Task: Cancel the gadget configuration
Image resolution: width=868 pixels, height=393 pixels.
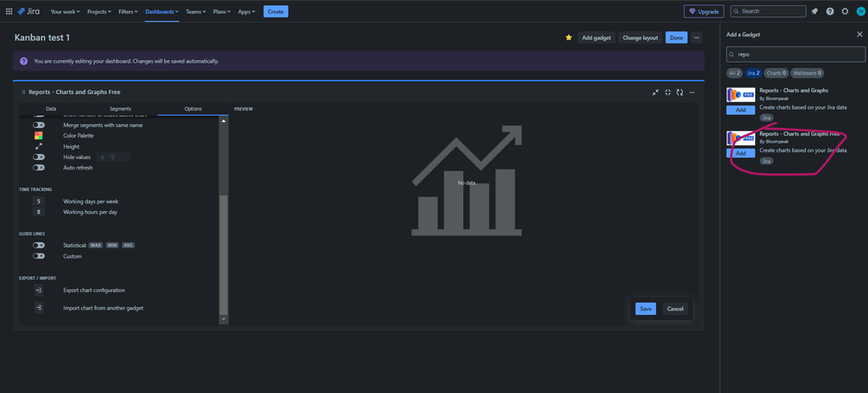Action: coord(675,309)
